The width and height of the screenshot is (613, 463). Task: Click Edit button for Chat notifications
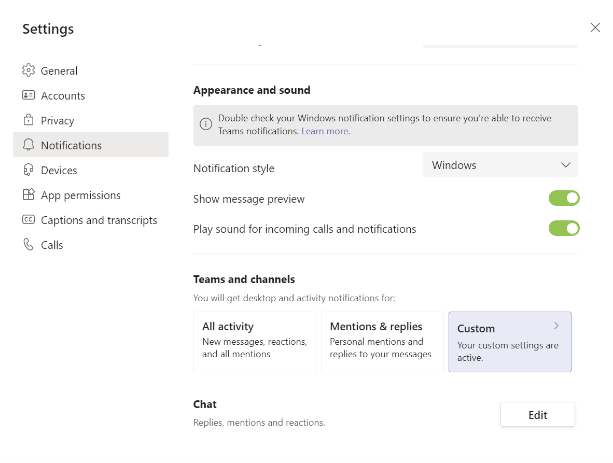pos(538,415)
